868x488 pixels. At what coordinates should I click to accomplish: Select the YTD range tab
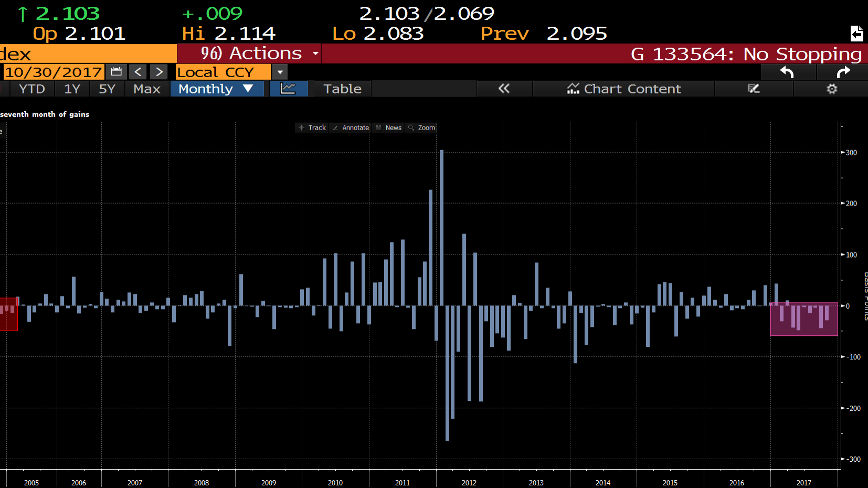tap(31, 89)
